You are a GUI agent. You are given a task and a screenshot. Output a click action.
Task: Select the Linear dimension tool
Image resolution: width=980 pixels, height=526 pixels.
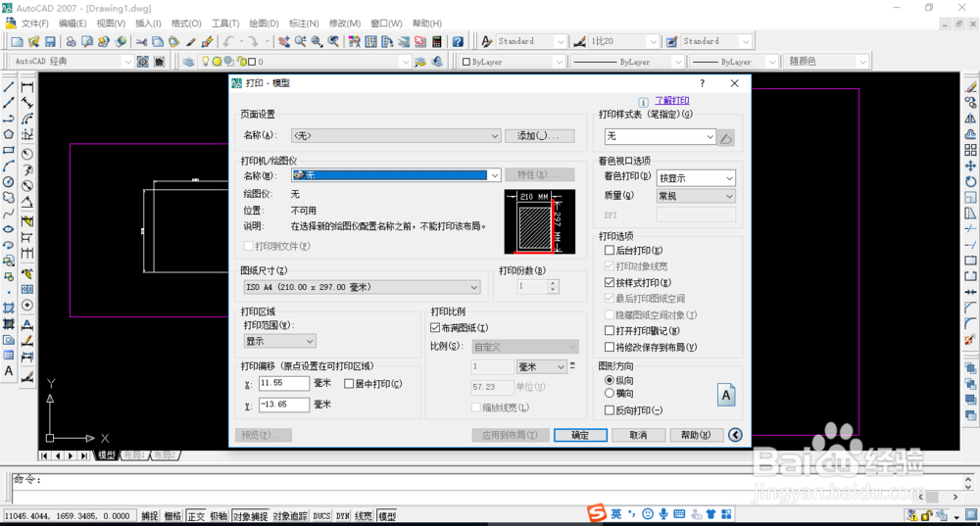click(x=27, y=87)
